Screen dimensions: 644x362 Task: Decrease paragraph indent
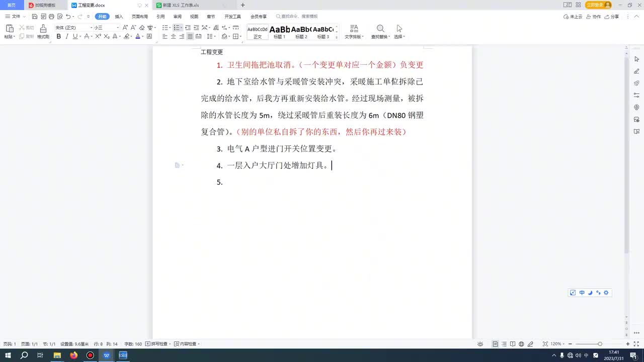[x=188, y=28]
